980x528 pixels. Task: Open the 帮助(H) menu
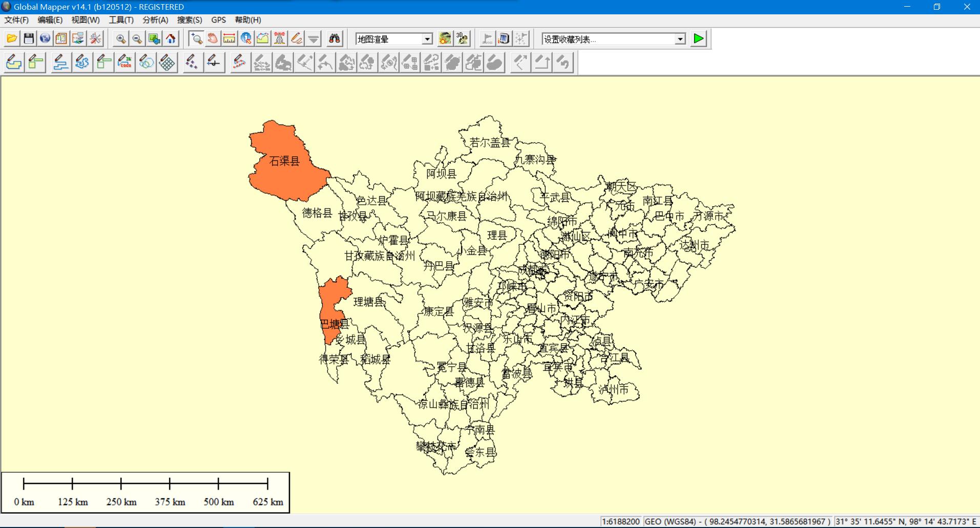pyautogui.click(x=248, y=20)
